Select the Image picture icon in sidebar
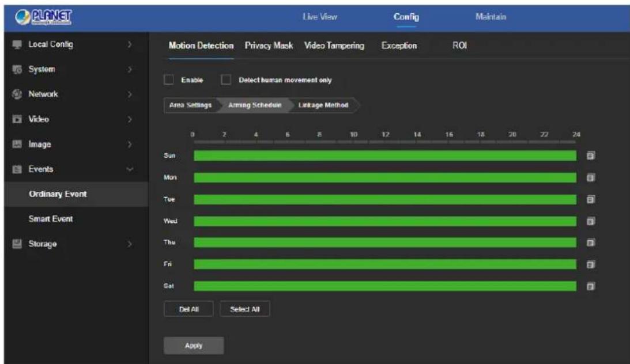 (17, 144)
